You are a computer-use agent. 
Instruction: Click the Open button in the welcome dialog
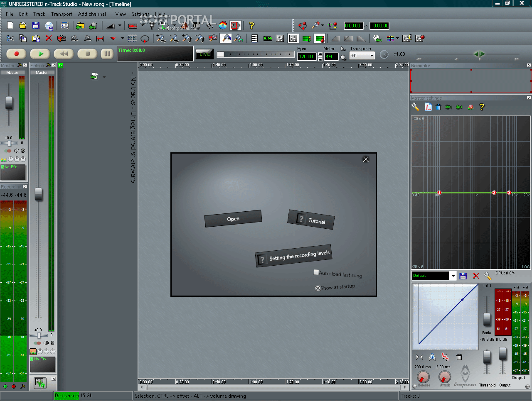(x=233, y=219)
